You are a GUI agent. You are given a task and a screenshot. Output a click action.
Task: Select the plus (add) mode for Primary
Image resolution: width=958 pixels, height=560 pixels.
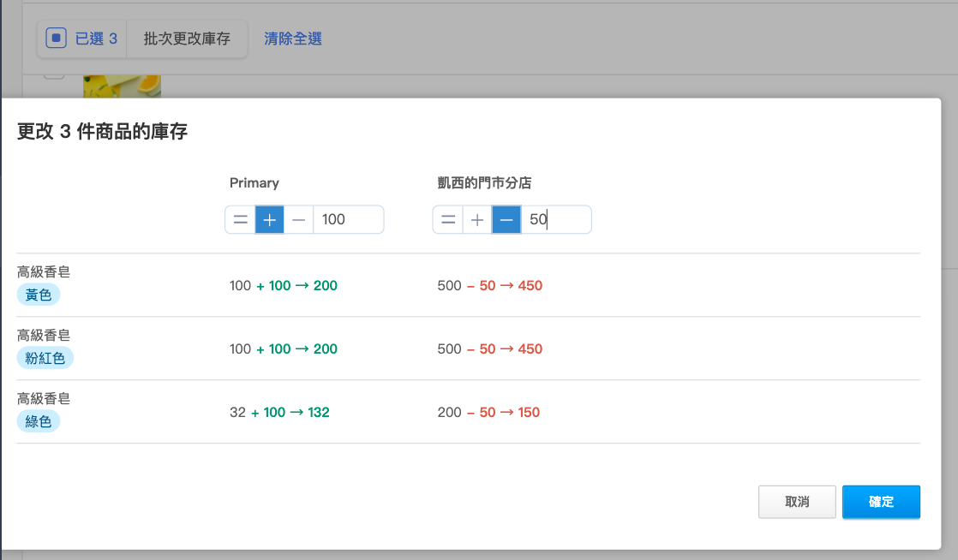pyautogui.click(x=269, y=220)
